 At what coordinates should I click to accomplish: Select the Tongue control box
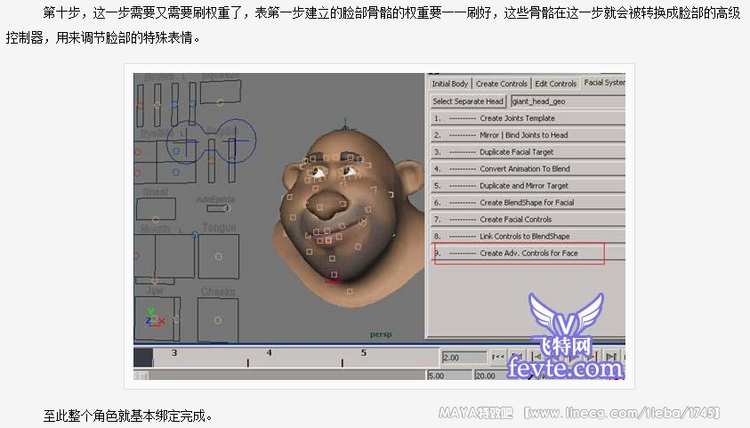pos(218,255)
